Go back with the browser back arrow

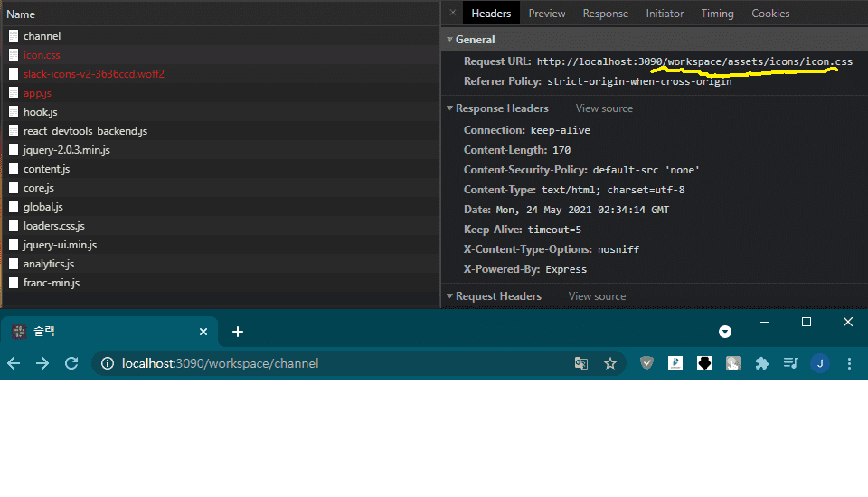(x=14, y=363)
